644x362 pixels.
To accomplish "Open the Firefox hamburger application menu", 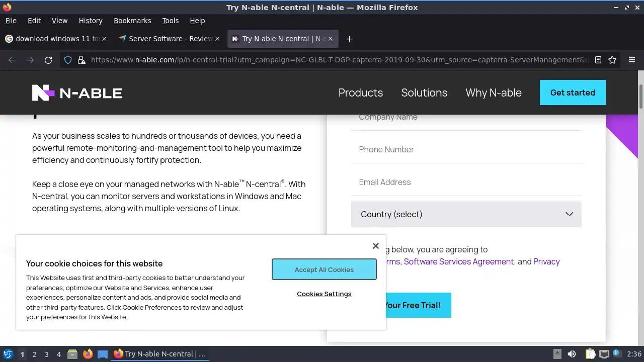I will click(632, 60).
